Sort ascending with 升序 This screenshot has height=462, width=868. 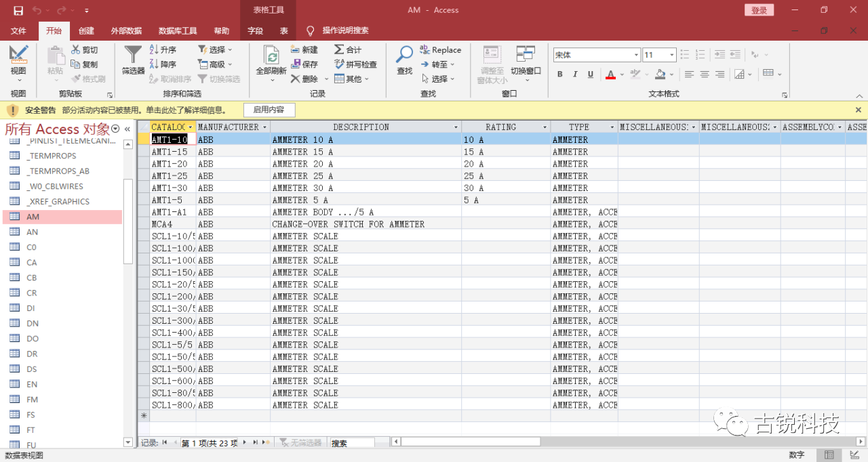[163, 50]
